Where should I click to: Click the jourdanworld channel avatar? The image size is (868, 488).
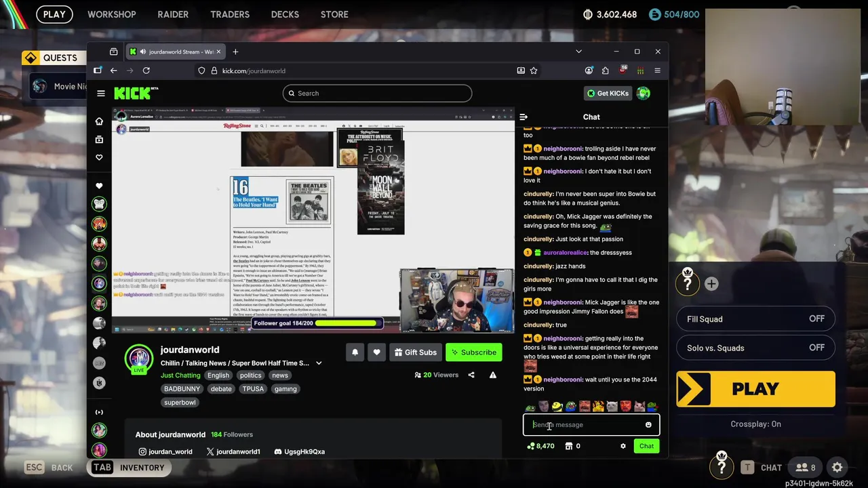pyautogui.click(x=139, y=358)
